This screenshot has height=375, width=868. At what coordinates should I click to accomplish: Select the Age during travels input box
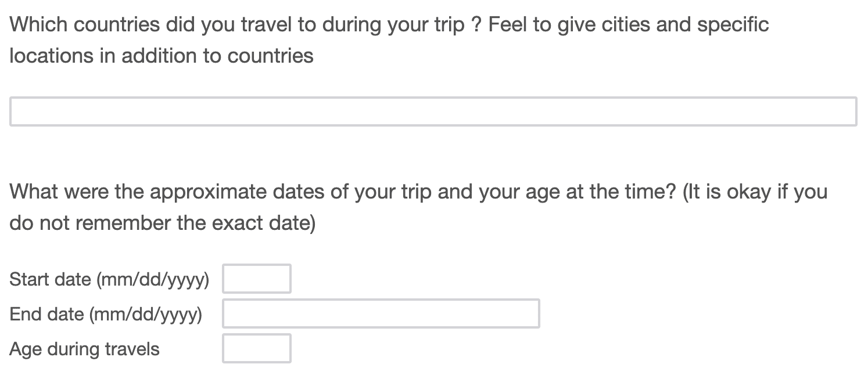(x=256, y=348)
